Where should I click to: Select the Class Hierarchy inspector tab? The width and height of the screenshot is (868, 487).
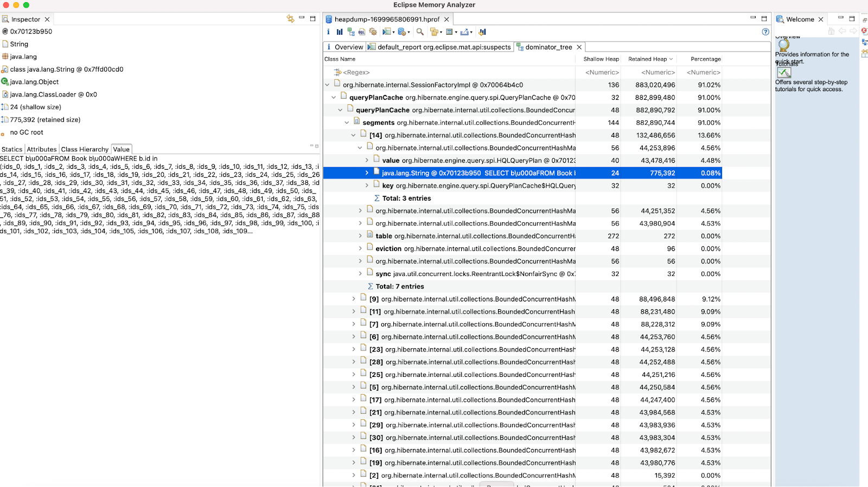[x=85, y=149]
